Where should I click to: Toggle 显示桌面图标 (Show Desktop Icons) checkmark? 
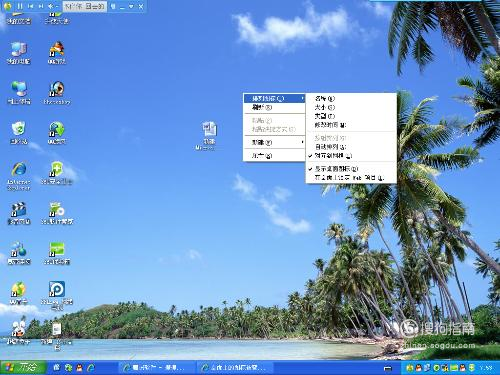(x=351, y=169)
